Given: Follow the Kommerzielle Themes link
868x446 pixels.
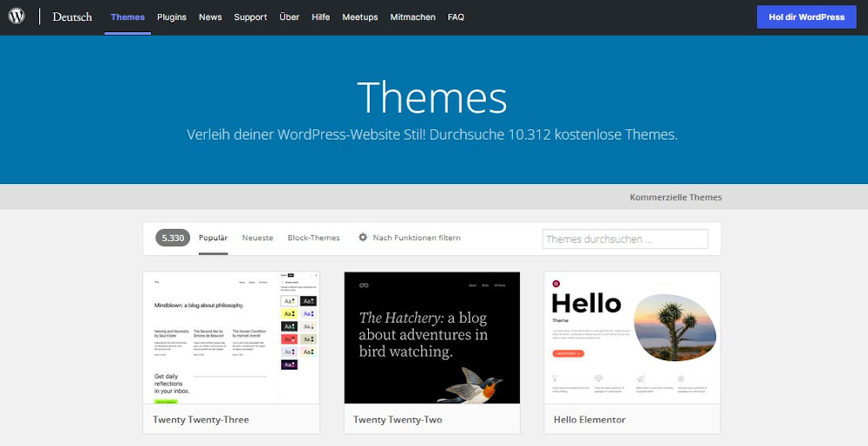Looking at the screenshot, I should pos(675,197).
